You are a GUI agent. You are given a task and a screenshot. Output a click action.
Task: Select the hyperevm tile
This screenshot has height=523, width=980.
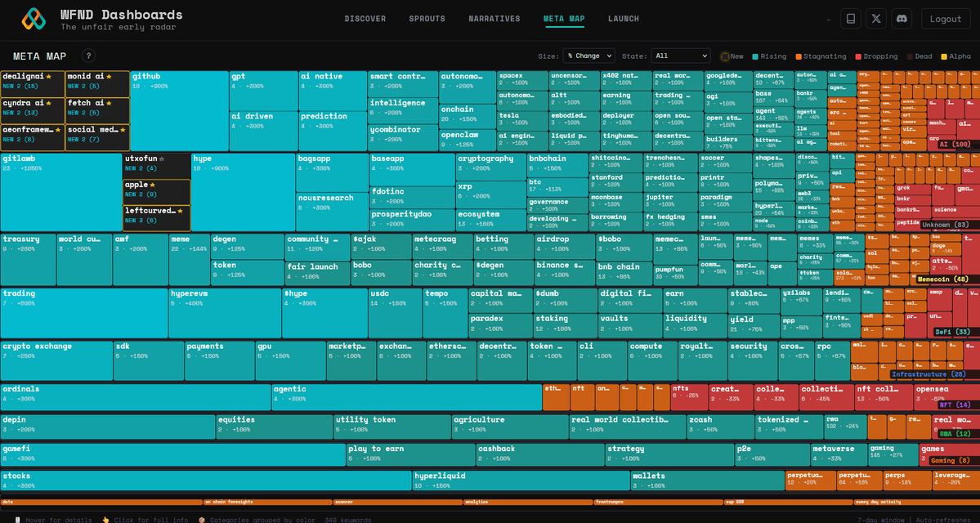(x=225, y=313)
